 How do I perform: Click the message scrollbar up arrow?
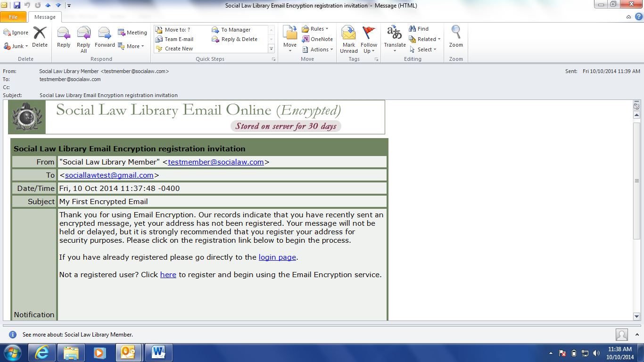click(x=636, y=115)
